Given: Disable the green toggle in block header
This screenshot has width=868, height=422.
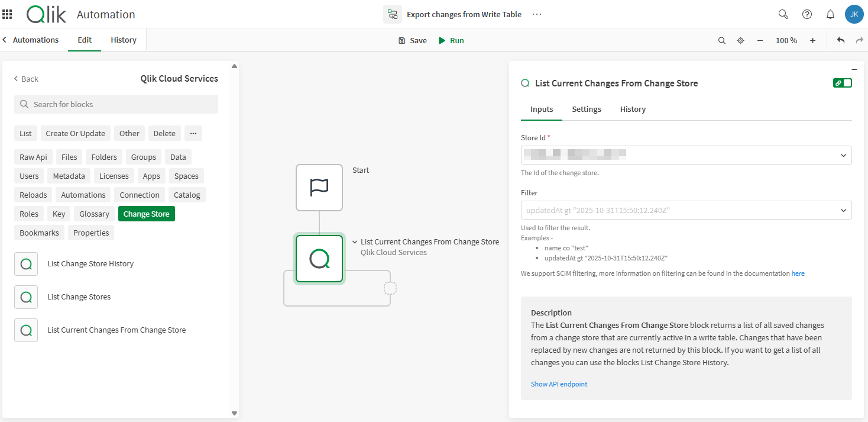Looking at the screenshot, I should [842, 83].
